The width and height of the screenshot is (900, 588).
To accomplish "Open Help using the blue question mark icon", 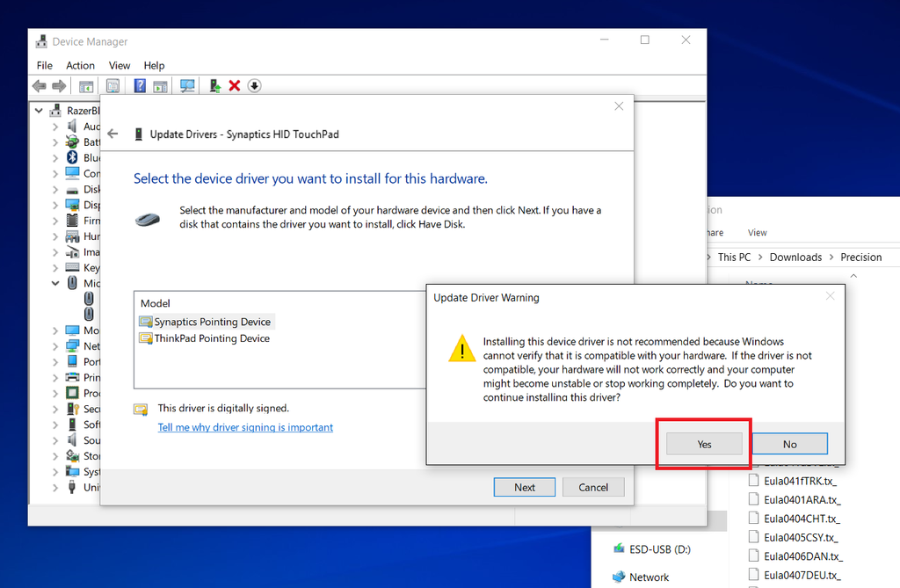I will (141, 85).
